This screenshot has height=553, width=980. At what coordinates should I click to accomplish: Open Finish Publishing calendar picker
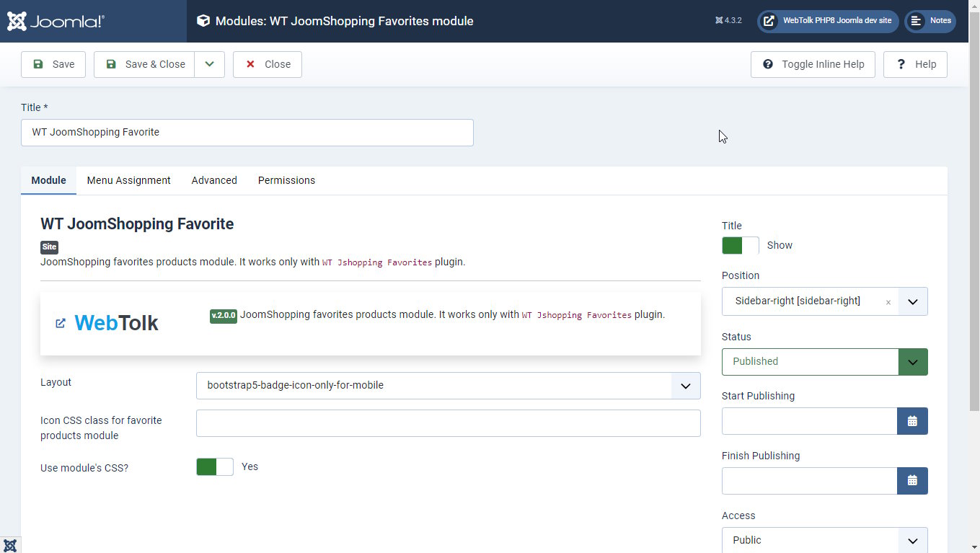[912, 481]
